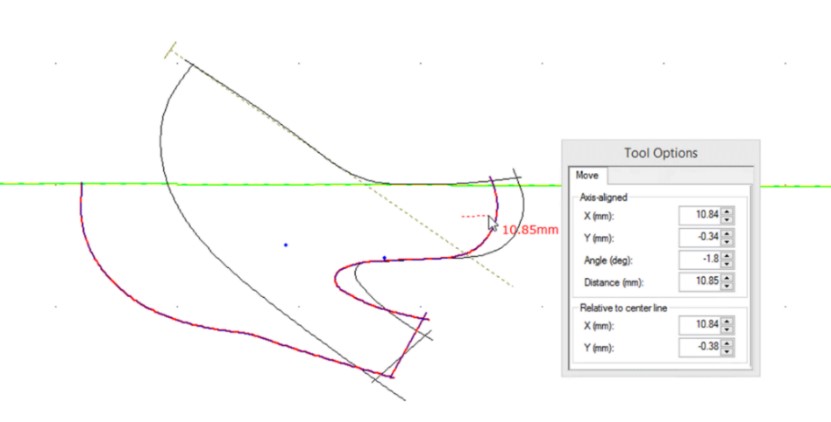Click the blue point near the shape center

286,245
